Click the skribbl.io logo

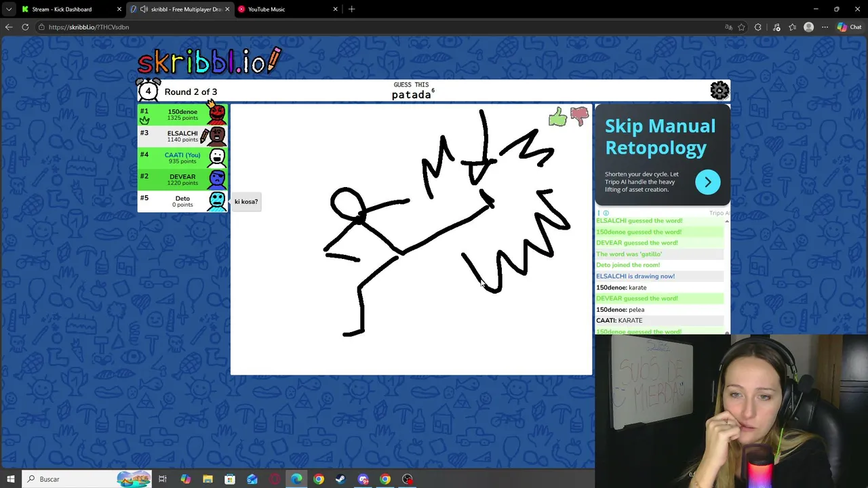209,60
